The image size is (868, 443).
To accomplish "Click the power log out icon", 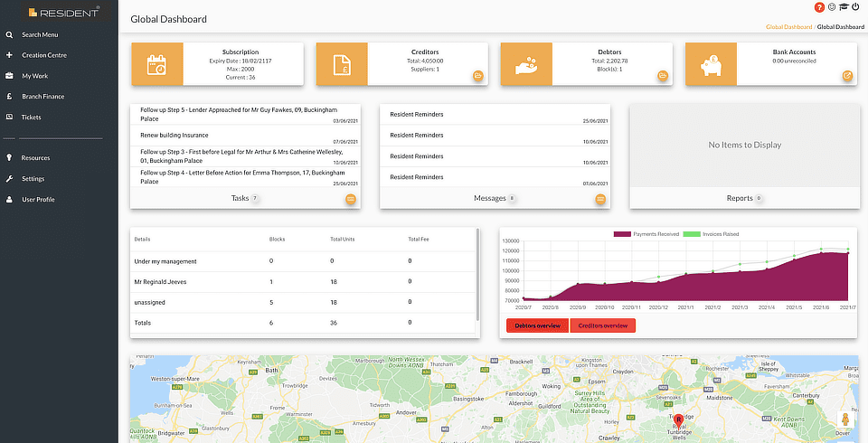I will [855, 7].
